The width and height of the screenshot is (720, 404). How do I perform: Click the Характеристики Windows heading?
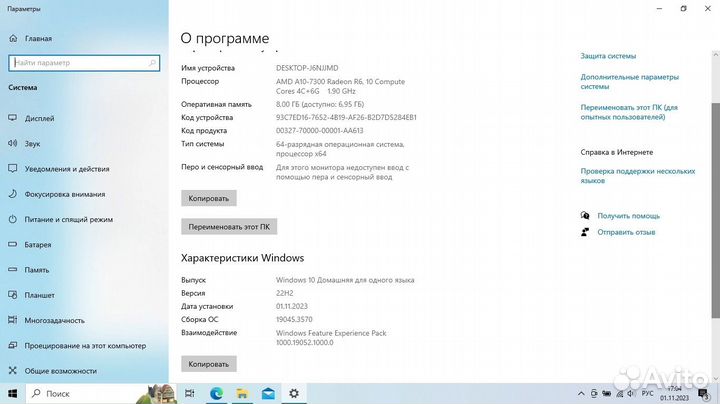[242, 258]
